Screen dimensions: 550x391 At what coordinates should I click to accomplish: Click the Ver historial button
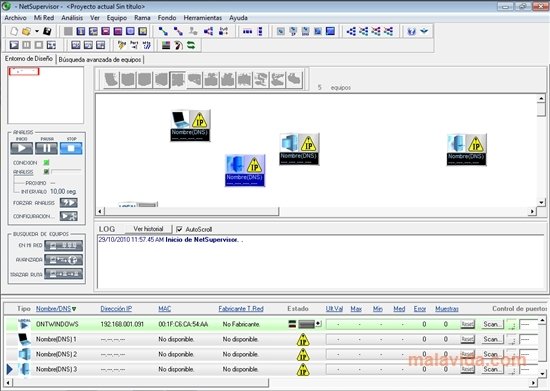148,229
